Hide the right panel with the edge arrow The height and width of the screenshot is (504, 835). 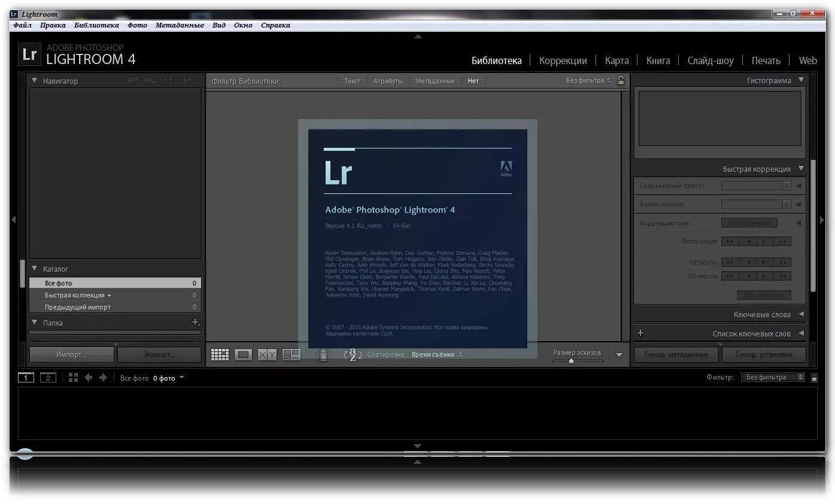click(x=822, y=220)
